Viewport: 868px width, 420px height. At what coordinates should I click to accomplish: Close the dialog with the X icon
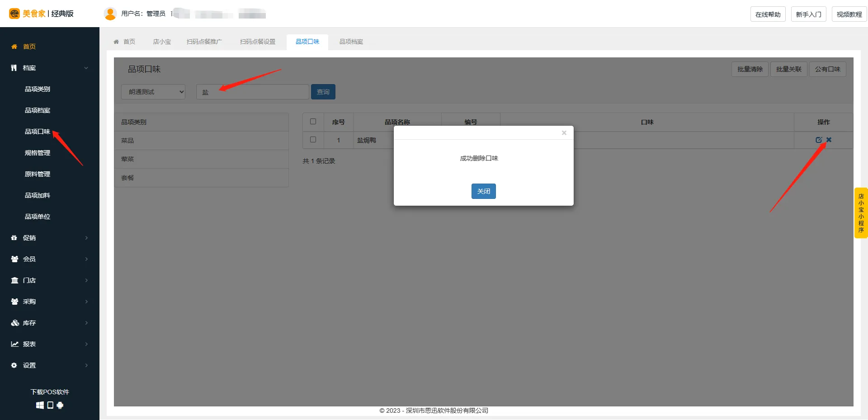tap(564, 133)
